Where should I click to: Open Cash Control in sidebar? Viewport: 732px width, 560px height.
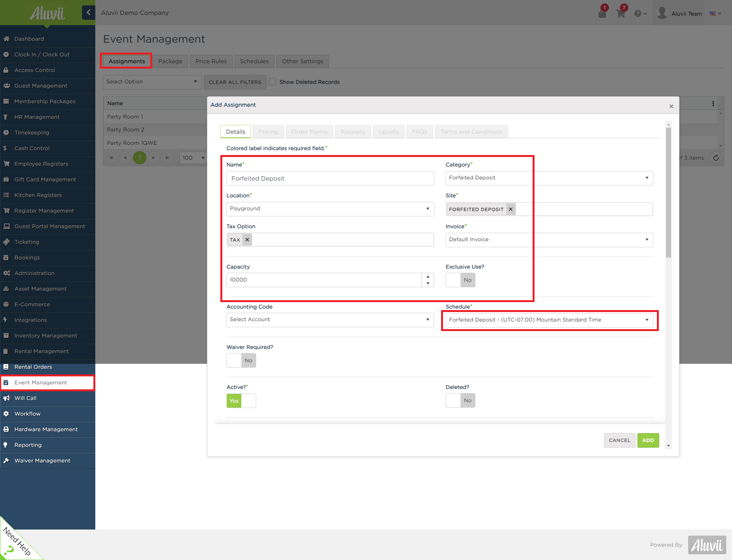48,148
